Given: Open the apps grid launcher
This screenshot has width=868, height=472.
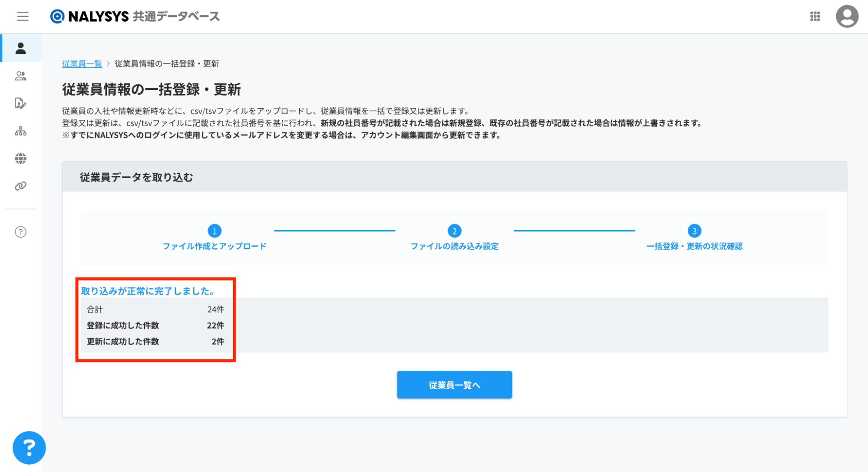Looking at the screenshot, I should click(815, 17).
